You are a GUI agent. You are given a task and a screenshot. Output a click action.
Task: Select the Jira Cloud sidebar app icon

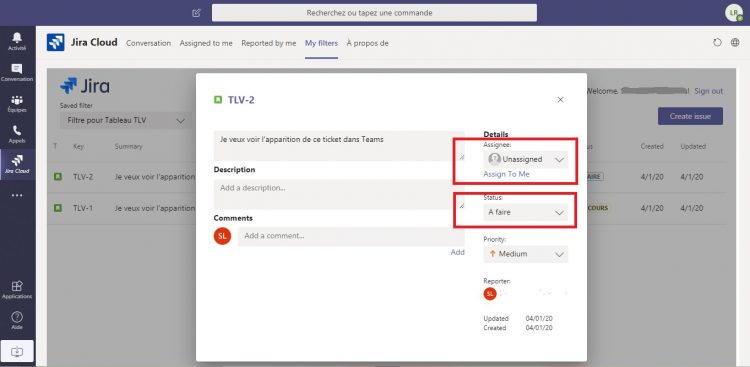point(17,160)
